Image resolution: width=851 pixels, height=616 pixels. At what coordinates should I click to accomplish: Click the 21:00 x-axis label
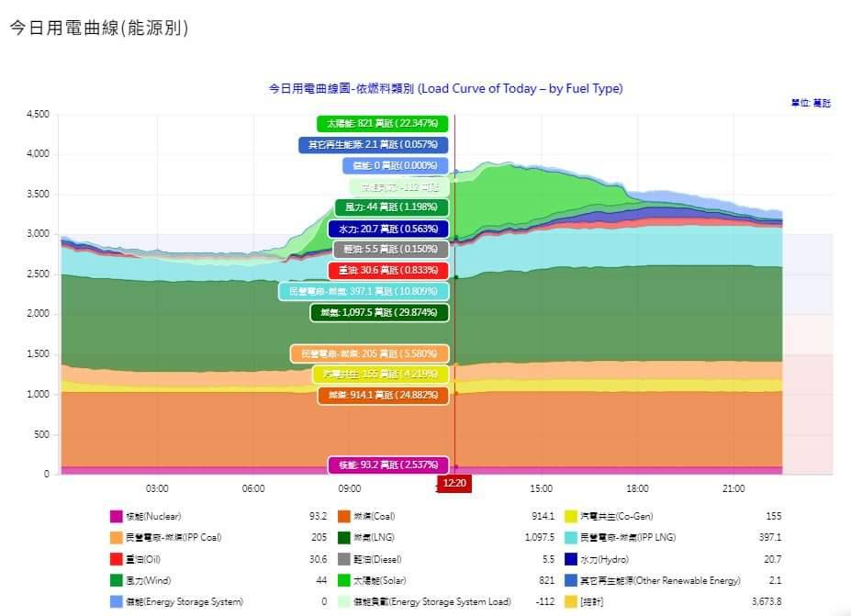(733, 488)
